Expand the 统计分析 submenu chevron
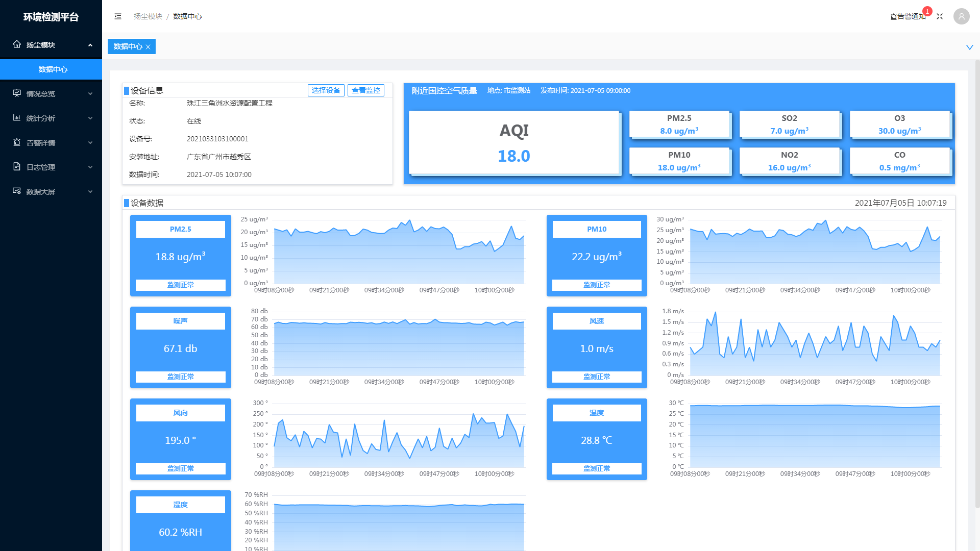This screenshot has height=551, width=980. [x=90, y=118]
